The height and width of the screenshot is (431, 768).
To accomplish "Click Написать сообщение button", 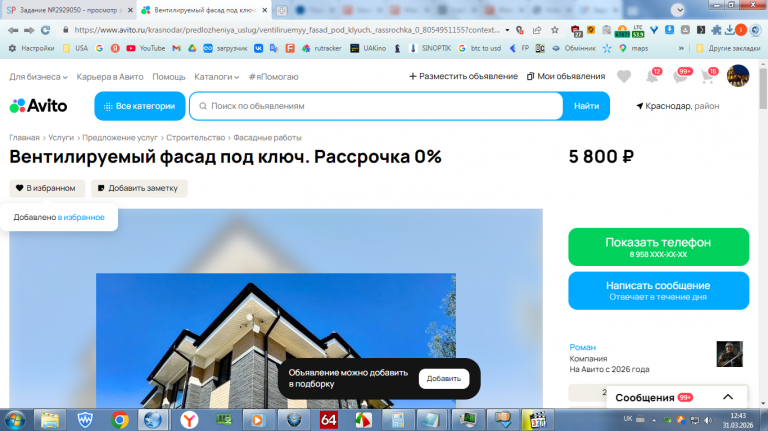I will 659,290.
